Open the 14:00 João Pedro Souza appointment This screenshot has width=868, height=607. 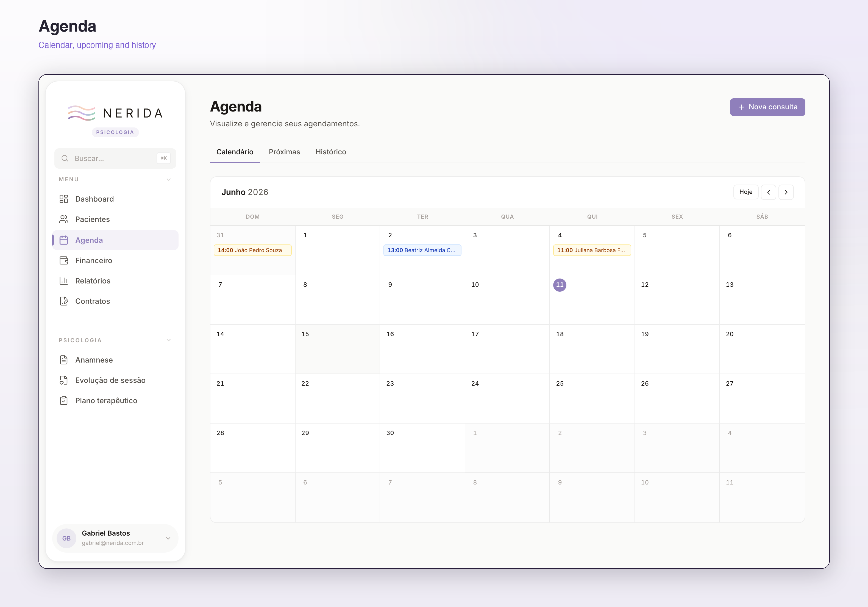click(x=252, y=250)
